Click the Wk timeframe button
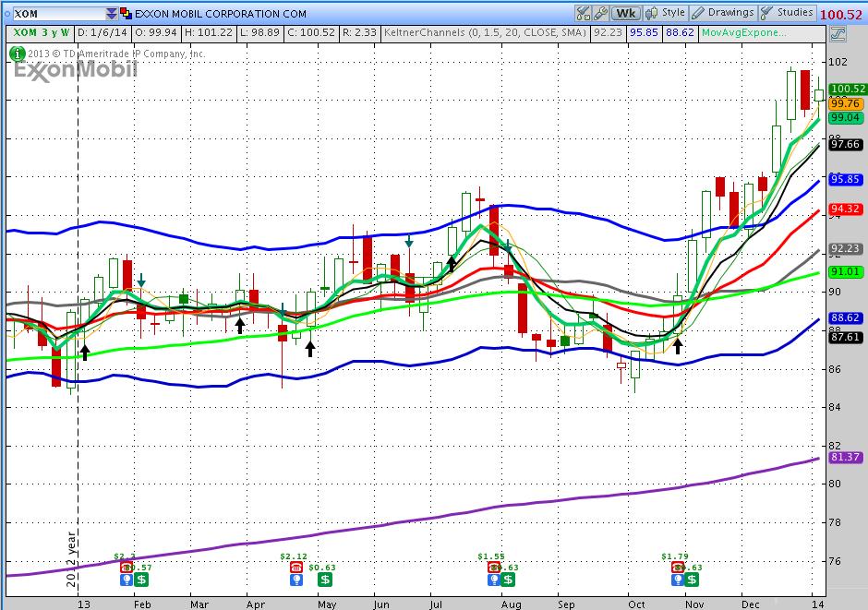Screen dimensions: 868x610 click(626, 13)
